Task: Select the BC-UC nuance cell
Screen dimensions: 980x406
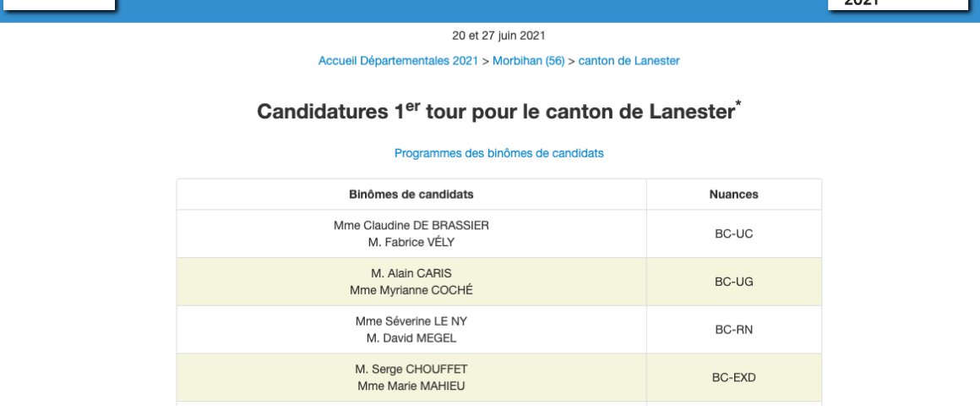Action: point(733,234)
